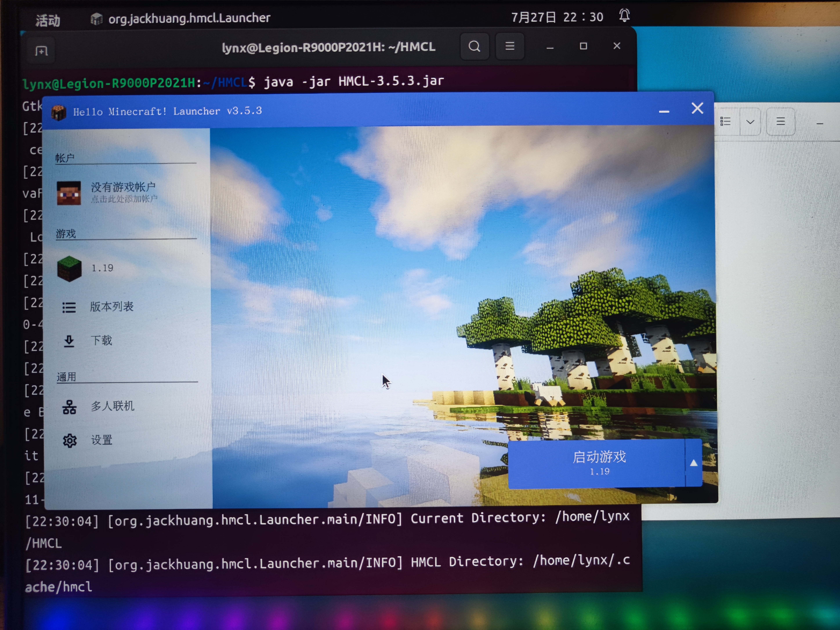Minimize the terminal window
This screenshot has width=840, height=630.
[550, 47]
